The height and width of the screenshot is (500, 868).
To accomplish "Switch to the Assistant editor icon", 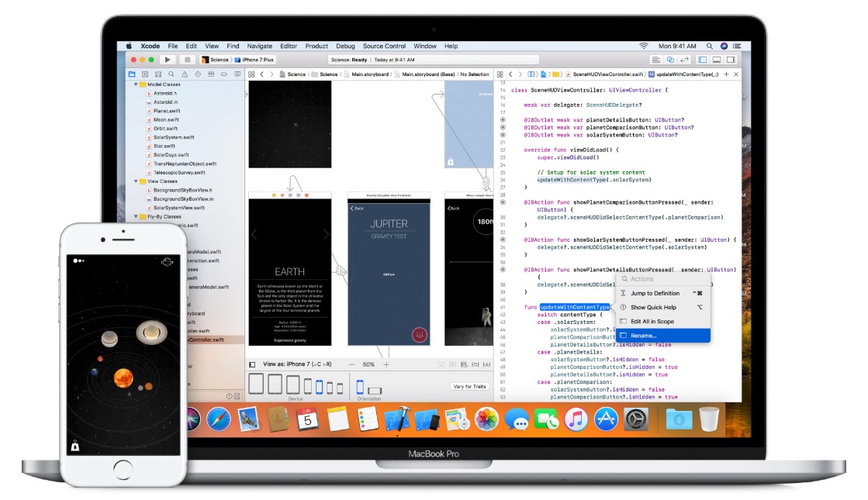I will [670, 60].
